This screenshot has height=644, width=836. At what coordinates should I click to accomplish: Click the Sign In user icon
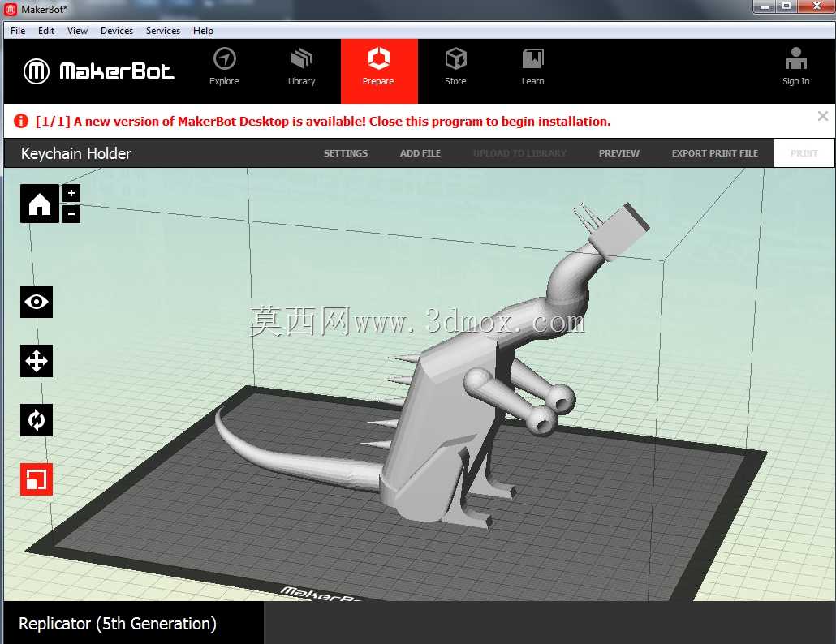[795, 67]
